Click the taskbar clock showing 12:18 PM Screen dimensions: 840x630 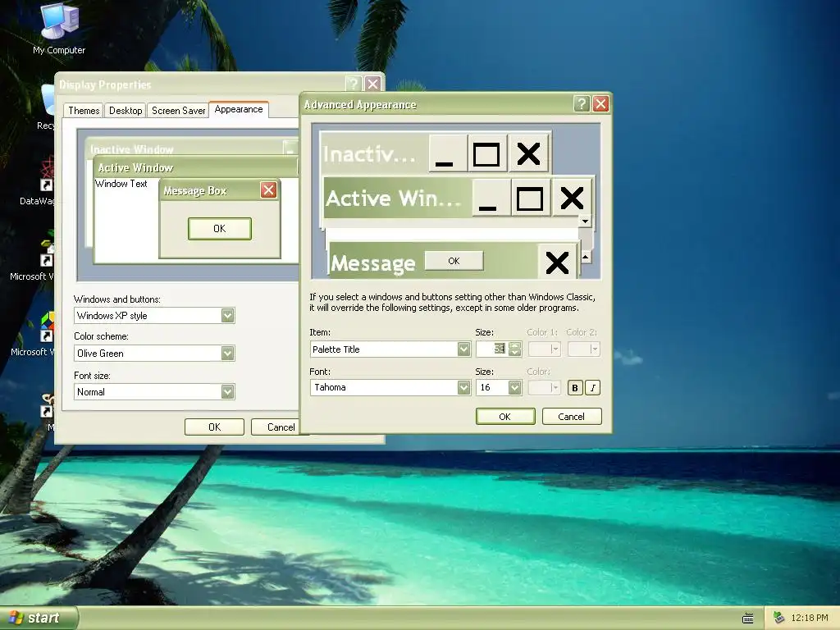pyautogui.click(x=809, y=618)
